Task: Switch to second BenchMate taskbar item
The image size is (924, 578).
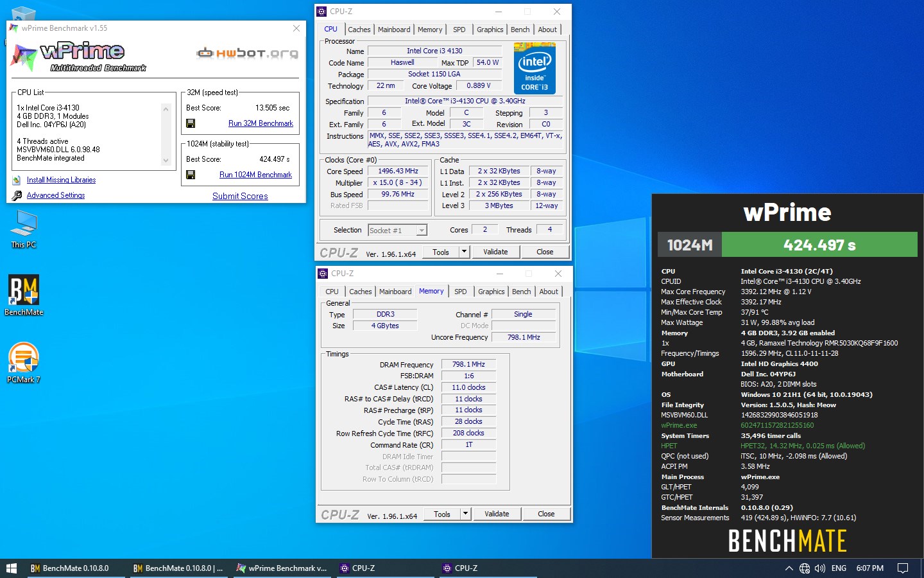Action: 178,568
